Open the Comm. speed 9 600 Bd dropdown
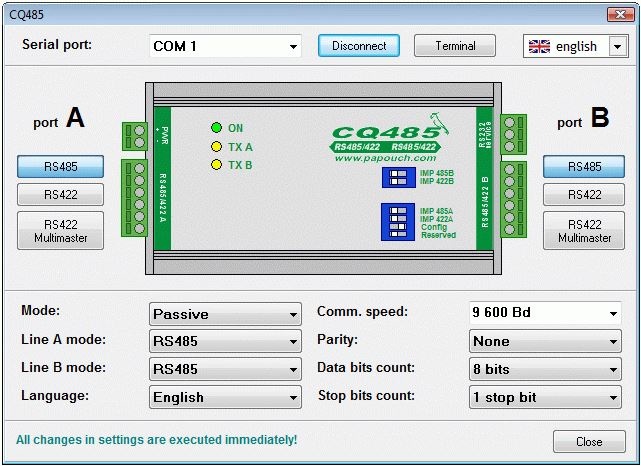Viewport: 641px width, 466px height. pyautogui.click(x=545, y=313)
